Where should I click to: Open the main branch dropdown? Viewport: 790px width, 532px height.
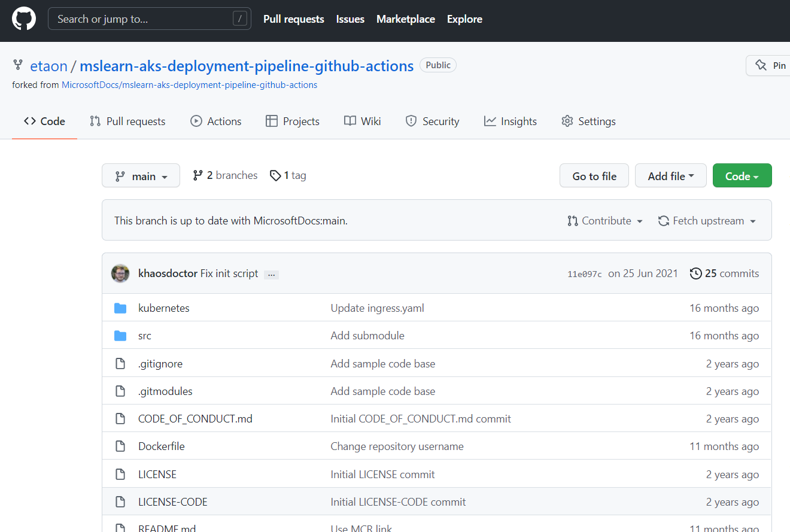pyautogui.click(x=141, y=176)
